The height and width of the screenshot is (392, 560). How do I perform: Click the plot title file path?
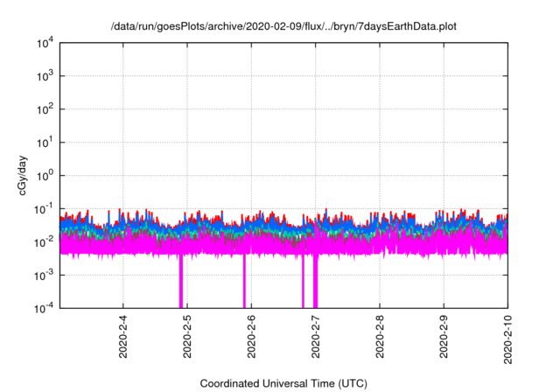pyautogui.click(x=283, y=26)
